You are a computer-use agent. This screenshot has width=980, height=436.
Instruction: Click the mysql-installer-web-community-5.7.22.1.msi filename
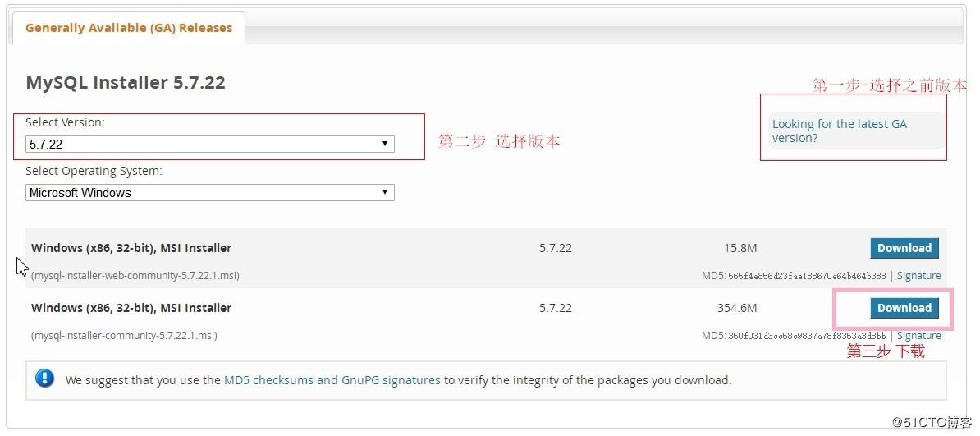coord(135,276)
